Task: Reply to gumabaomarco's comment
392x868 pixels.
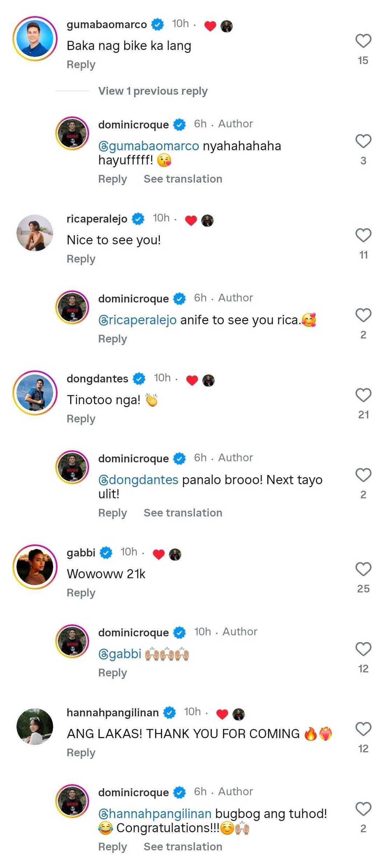Action: [81, 65]
